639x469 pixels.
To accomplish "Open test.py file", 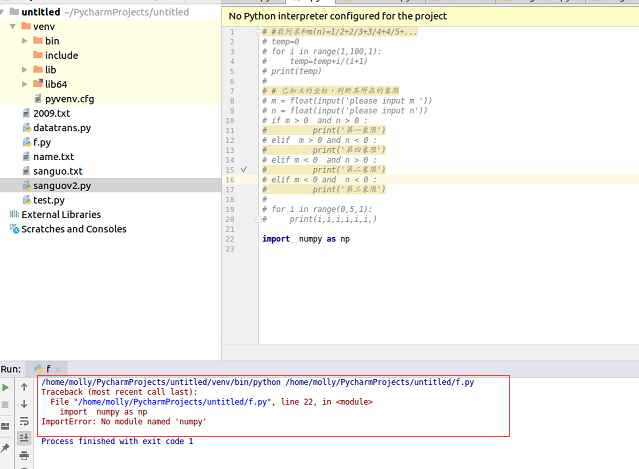I will pyautogui.click(x=49, y=200).
